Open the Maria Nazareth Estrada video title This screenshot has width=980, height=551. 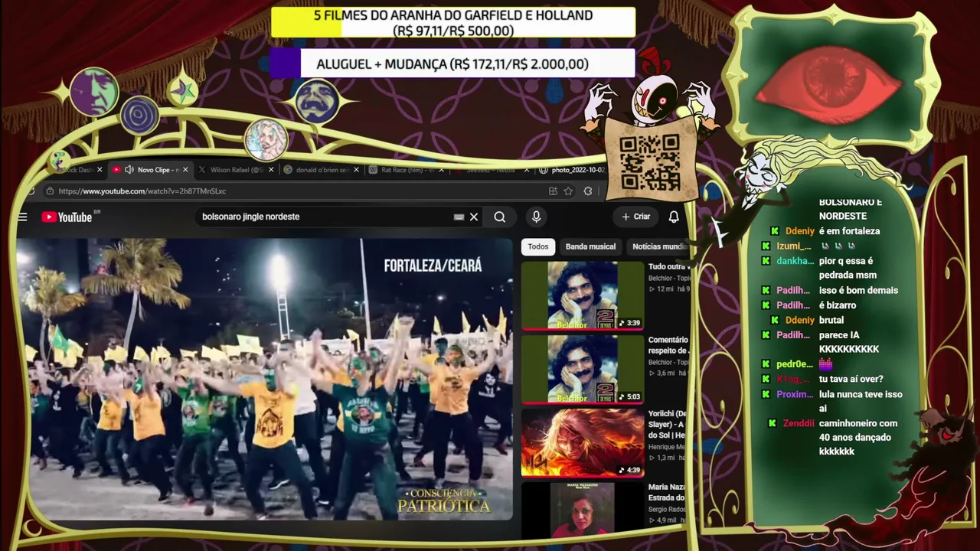click(668, 493)
